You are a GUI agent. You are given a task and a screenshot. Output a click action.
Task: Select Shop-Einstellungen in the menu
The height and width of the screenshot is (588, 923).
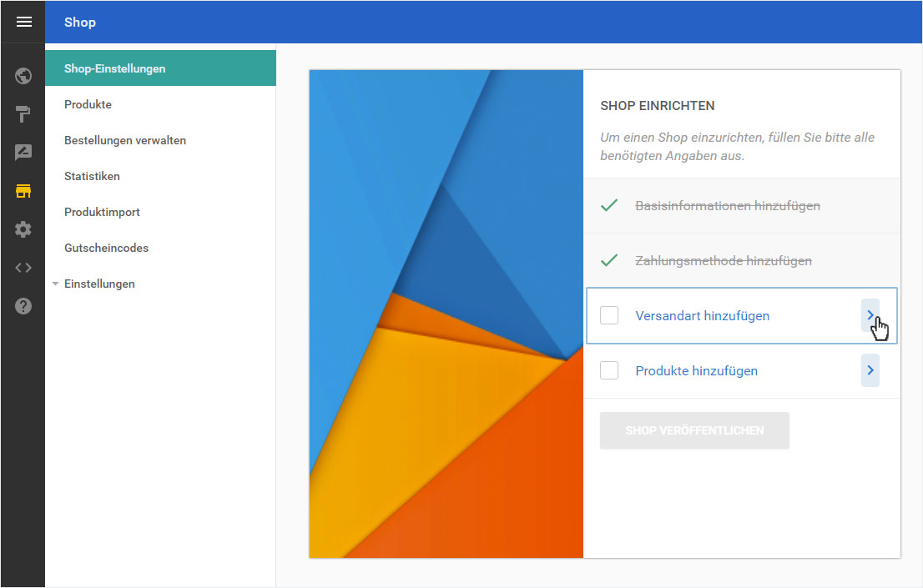click(x=161, y=68)
